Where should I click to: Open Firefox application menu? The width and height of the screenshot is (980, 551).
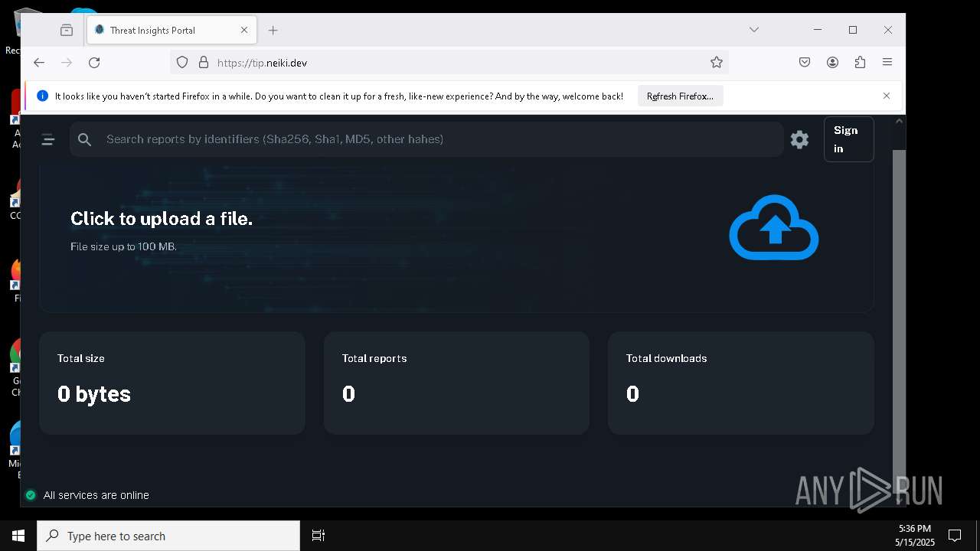887,63
